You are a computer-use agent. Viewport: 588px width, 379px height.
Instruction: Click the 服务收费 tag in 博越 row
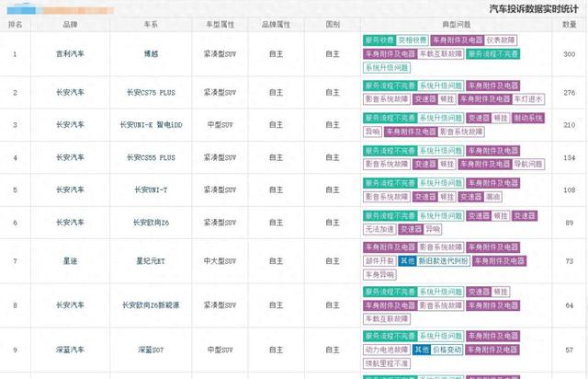tap(379, 40)
